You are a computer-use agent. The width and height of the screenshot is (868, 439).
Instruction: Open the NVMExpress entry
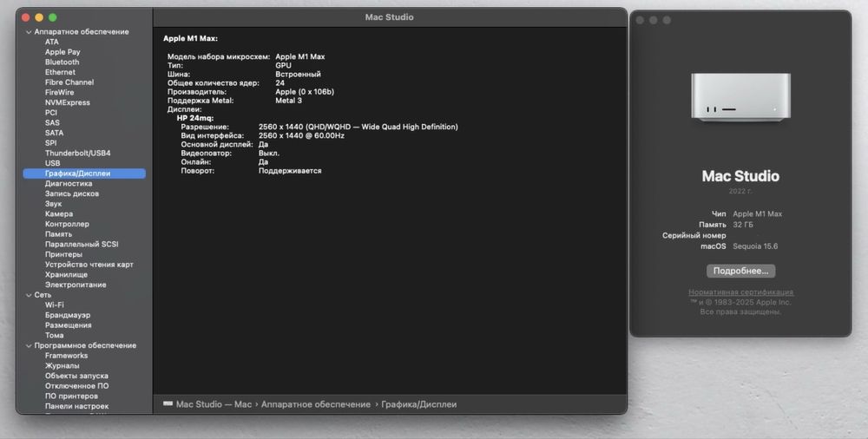click(67, 102)
